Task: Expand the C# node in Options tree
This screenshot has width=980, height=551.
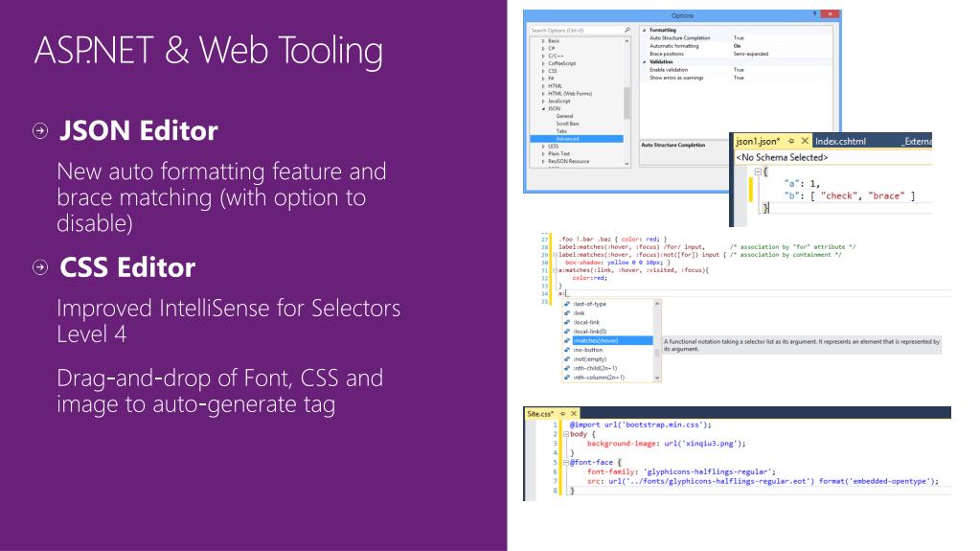Action: (x=543, y=48)
